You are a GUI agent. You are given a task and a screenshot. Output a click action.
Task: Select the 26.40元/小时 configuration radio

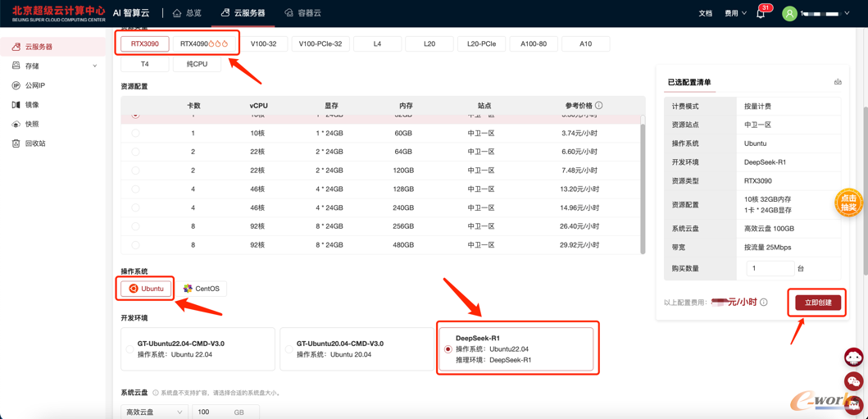point(135,226)
